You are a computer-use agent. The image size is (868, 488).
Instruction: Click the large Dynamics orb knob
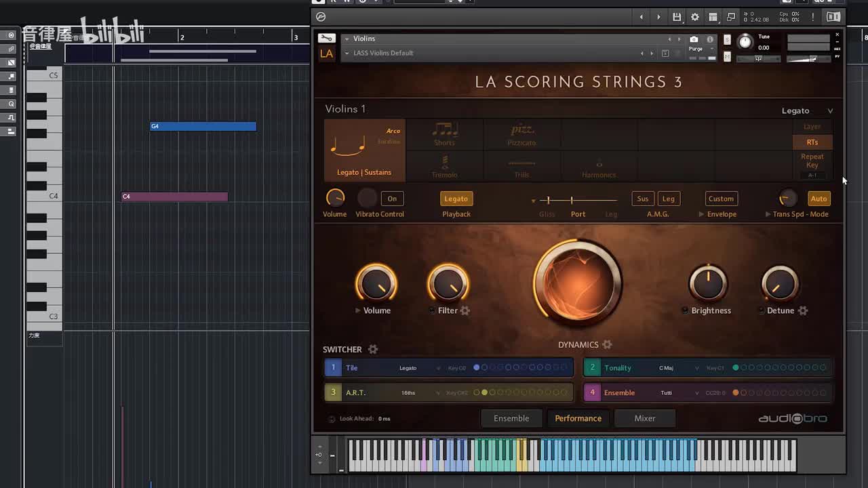tap(578, 282)
